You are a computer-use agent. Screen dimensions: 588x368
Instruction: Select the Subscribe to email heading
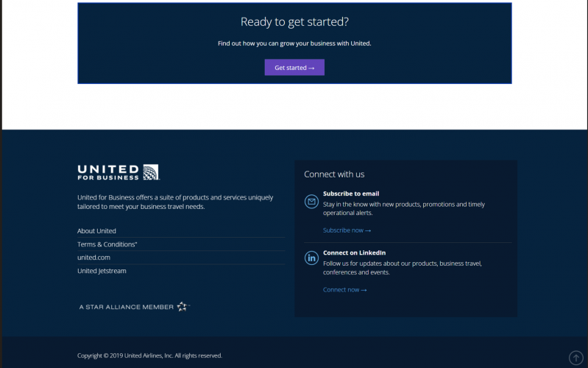tap(351, 194)
